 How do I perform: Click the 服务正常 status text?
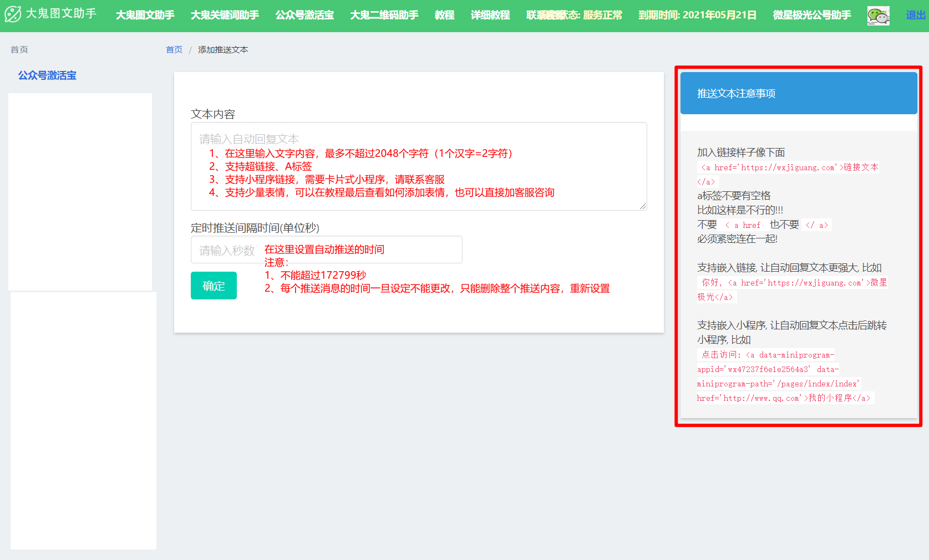click(602, 15)
